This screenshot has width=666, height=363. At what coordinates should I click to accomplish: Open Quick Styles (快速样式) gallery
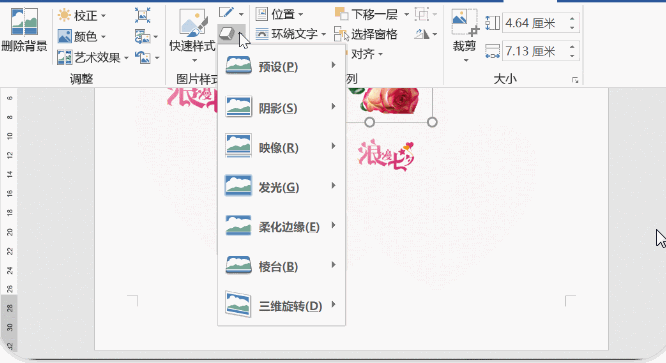pyautogui.click(x=192, y=37)
